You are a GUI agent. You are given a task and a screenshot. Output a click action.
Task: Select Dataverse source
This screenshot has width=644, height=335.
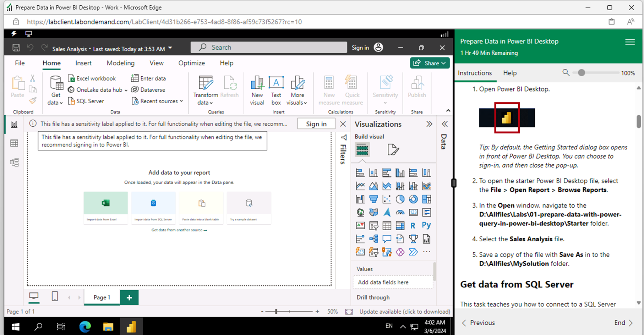148,90
